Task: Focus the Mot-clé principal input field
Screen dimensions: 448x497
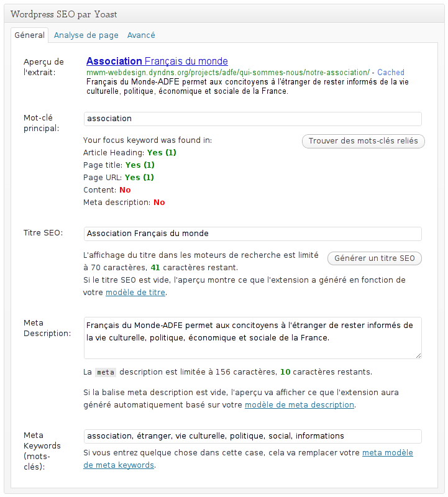Action: pyautogui.click(x=252, y=119)
